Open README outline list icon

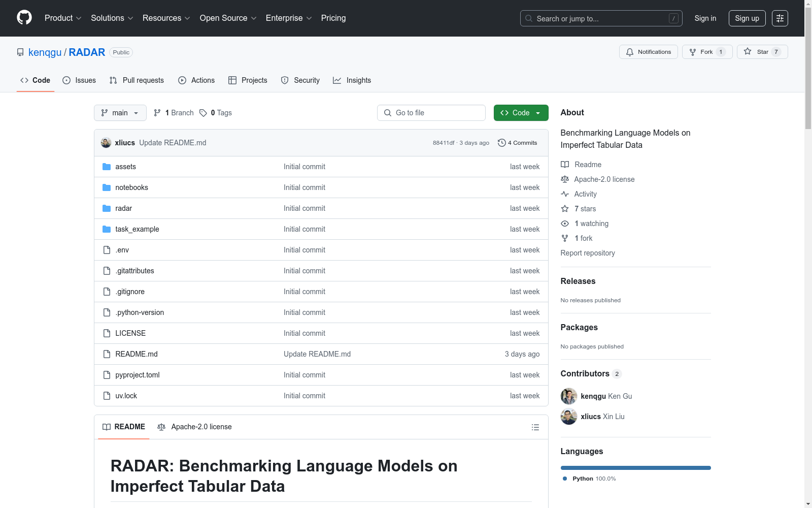pyautogui.click(x=535, y=427)
